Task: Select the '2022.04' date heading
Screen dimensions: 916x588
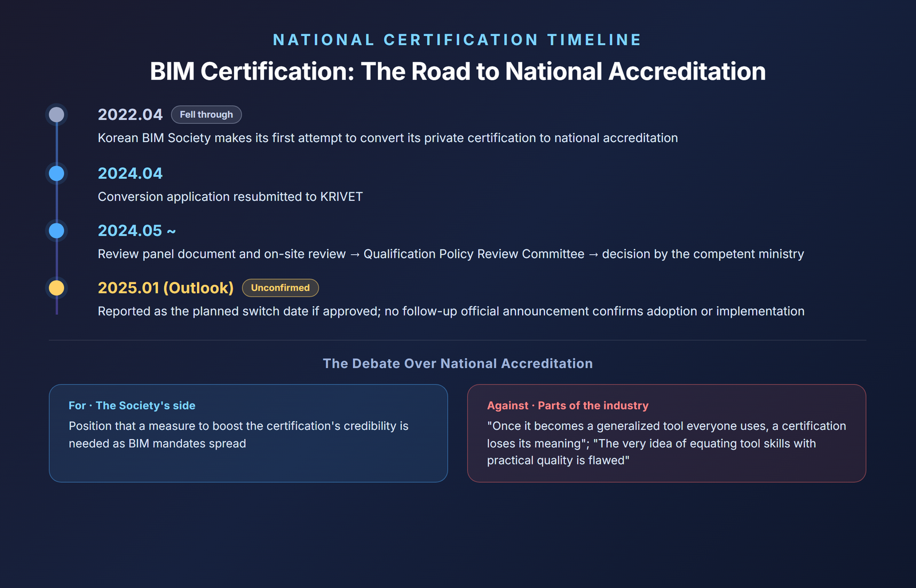Action: click(130, 115)
